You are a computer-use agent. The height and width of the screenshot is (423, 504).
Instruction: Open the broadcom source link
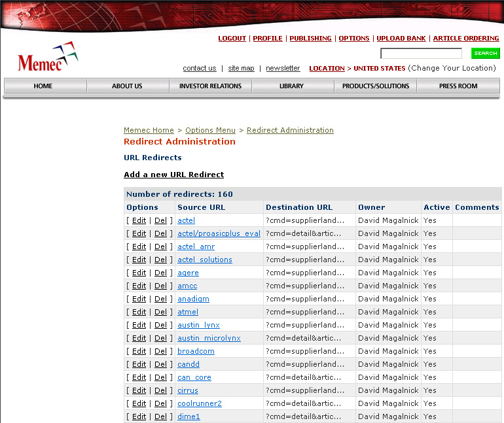(196, 351)
